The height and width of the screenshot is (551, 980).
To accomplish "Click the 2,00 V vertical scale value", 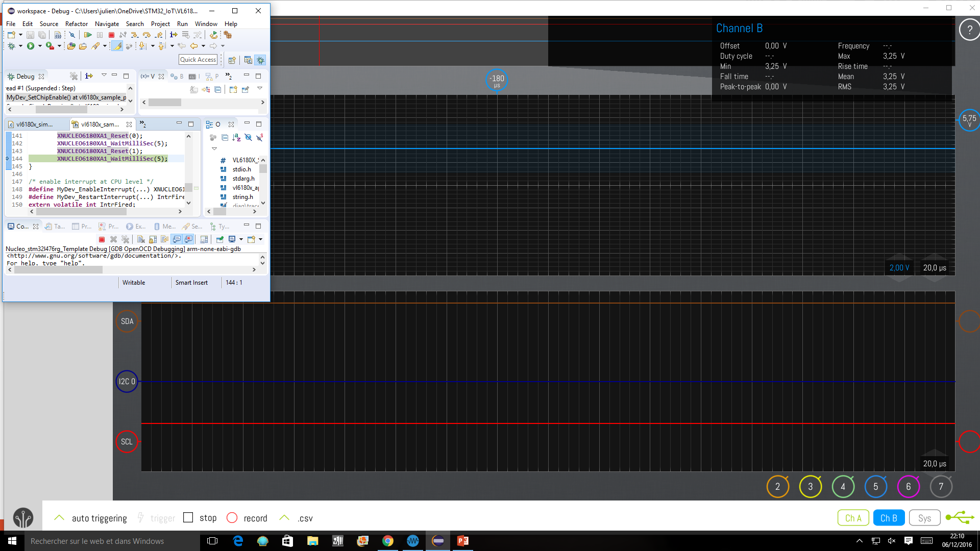I will coord(899,268).
